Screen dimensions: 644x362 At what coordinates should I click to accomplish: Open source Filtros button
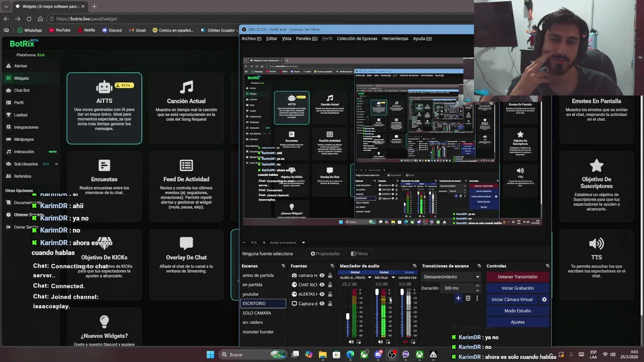pos(359,254)
